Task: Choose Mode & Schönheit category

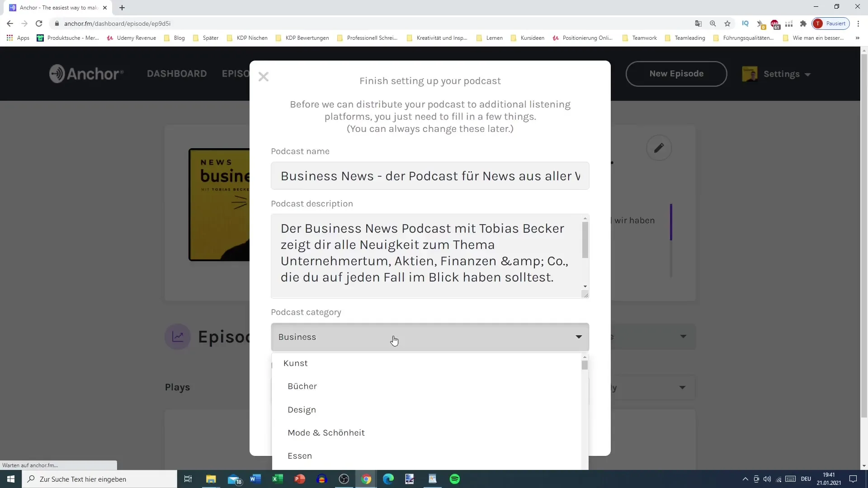Action: click(426, 433)
